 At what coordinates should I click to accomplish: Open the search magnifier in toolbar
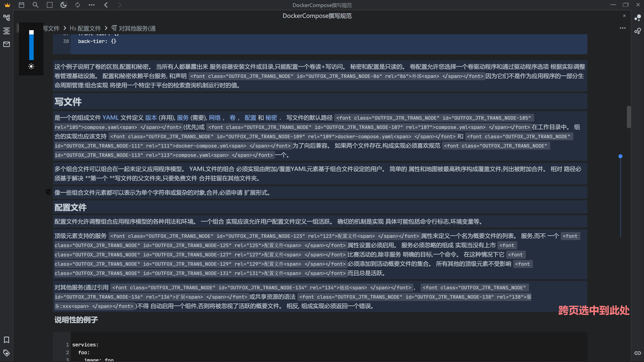(35, 5)
